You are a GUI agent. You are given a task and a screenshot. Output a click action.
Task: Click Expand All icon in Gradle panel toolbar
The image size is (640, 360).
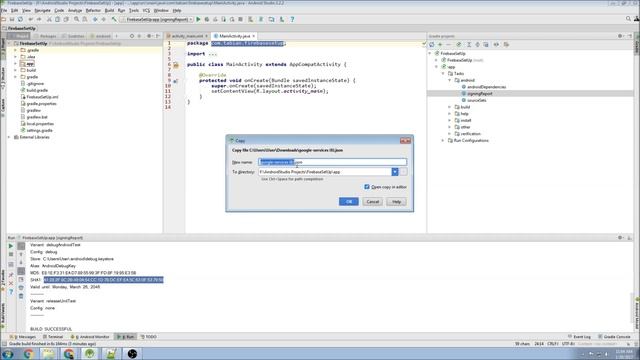[x=469, y=44]
